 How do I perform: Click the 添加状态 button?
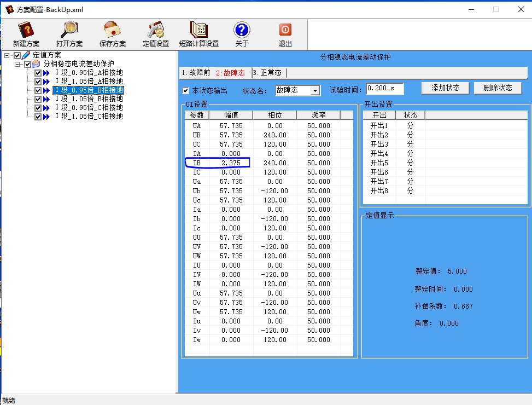(x=445, y=88)
